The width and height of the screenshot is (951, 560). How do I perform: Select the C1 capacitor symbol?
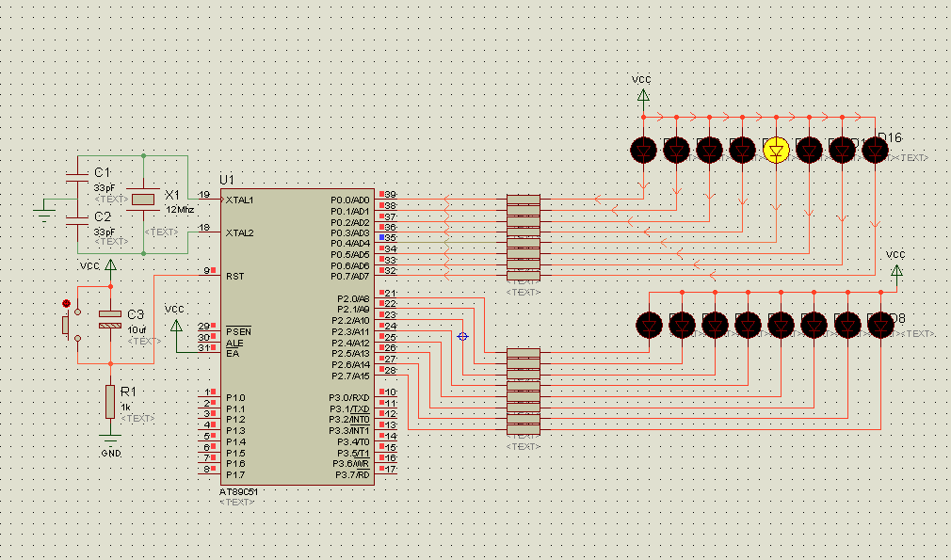click(77, 177)
